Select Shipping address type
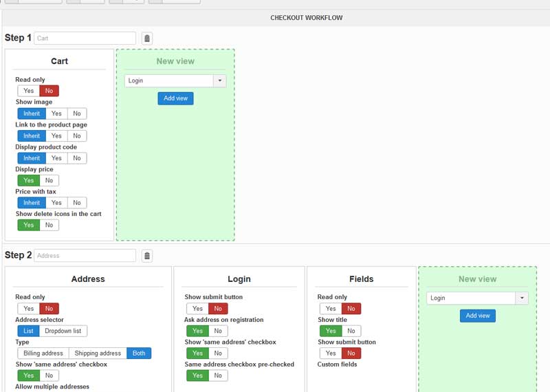The height and width of the screenshot is (392, 550). [x=98, y=353]
